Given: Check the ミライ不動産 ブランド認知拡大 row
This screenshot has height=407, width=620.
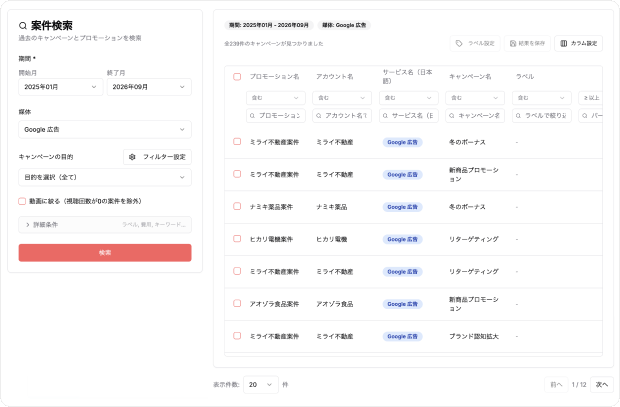Looking at the screenshot, I should 237,336.
